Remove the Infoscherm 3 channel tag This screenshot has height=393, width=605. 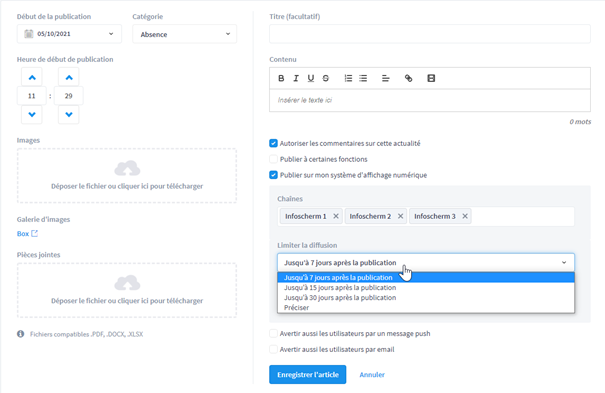465,216
